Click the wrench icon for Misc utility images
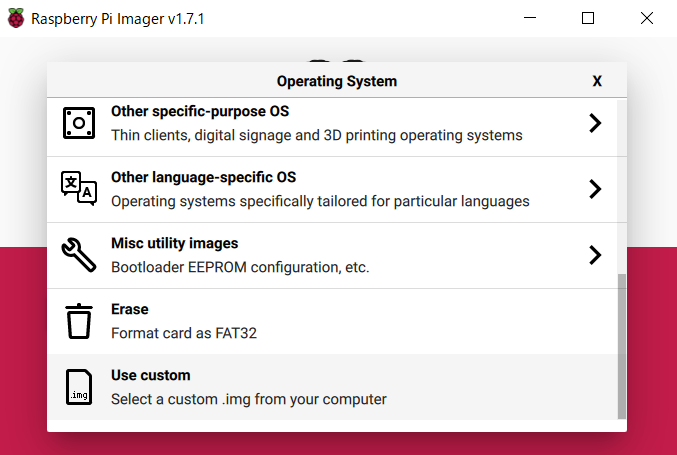 tap(79, 255)
